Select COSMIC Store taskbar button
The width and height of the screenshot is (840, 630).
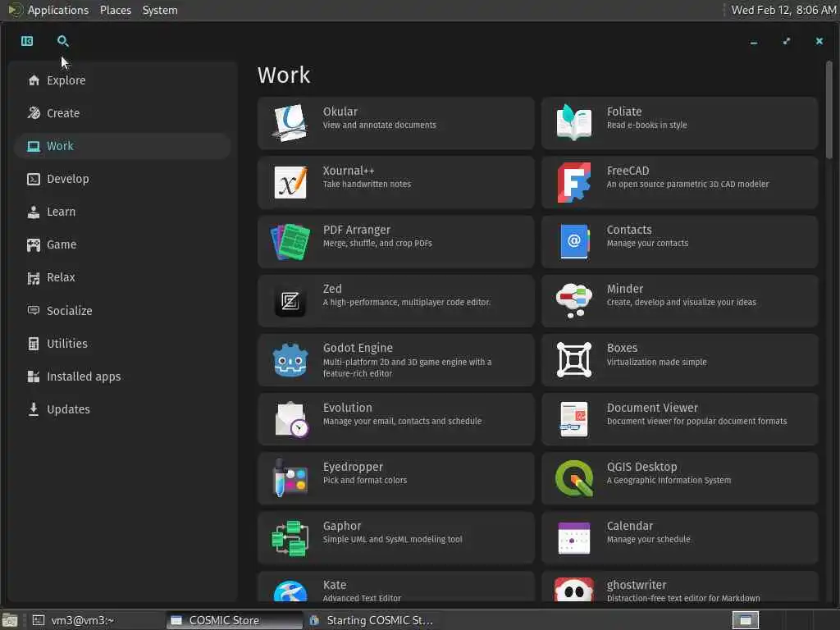tap(235, 620)
